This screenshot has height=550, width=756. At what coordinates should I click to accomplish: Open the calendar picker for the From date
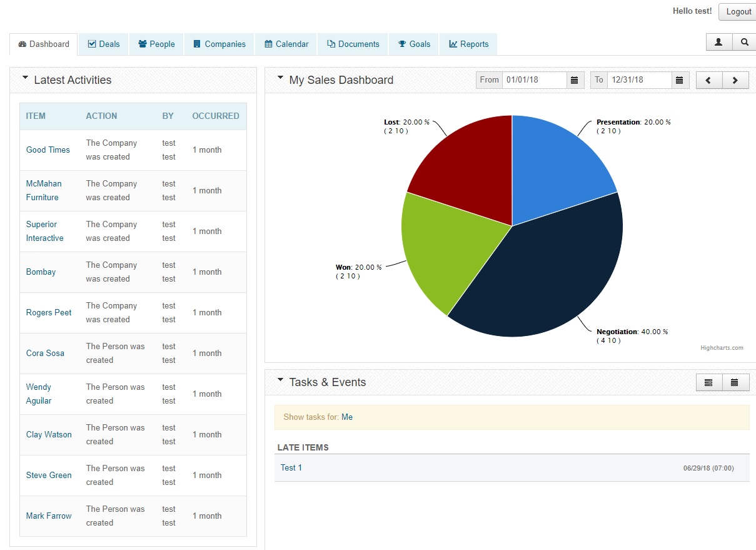pos(575,79)
